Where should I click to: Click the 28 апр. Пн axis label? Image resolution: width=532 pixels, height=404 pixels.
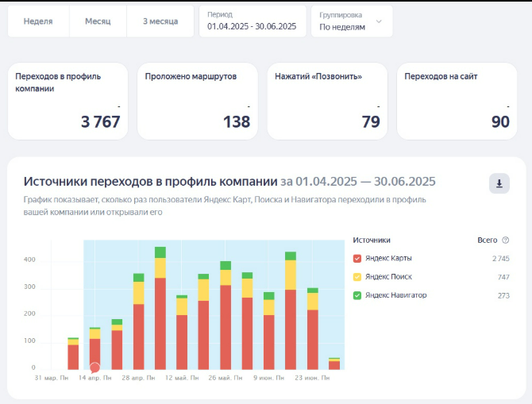pyautogui.click(x=138, y=378)
